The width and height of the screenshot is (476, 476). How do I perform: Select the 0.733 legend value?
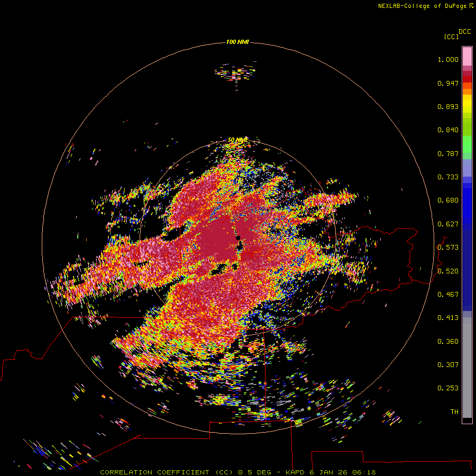(x=448, y=177)
